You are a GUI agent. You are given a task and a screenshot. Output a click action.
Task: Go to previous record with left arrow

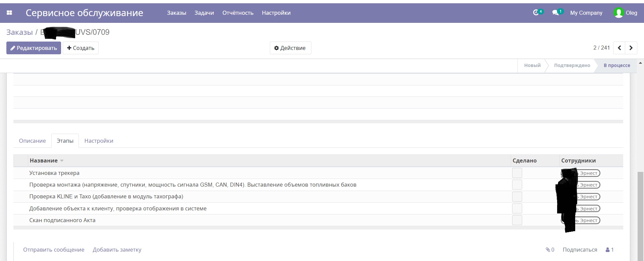tap(619, 48)
